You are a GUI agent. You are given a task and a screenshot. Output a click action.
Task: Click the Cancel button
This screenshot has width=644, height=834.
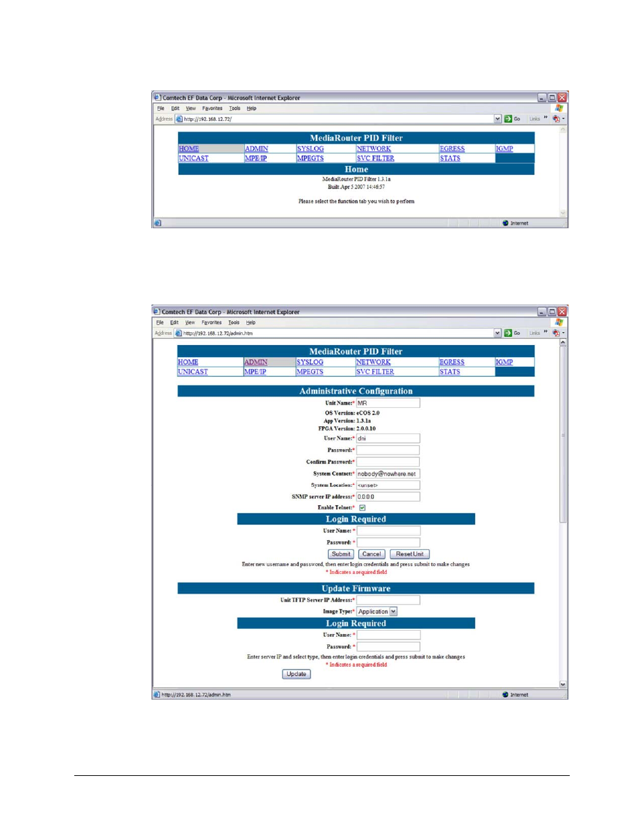tap(371, 554)
